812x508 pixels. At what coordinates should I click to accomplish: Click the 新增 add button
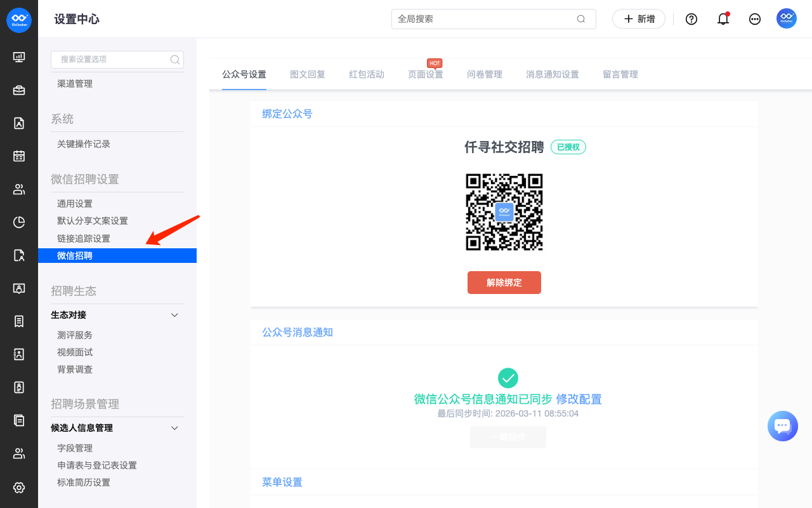[x=639, y=19]
